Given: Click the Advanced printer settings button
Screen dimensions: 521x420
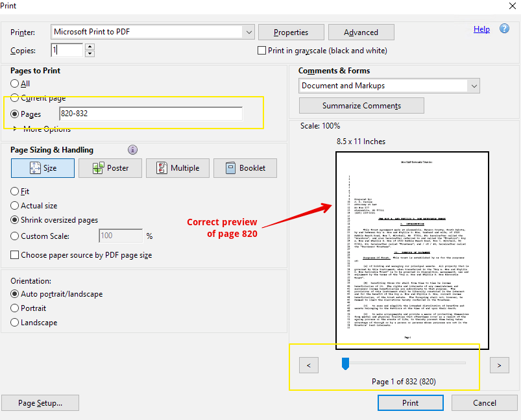Looking at the screenshot, I should click(361, 32).
